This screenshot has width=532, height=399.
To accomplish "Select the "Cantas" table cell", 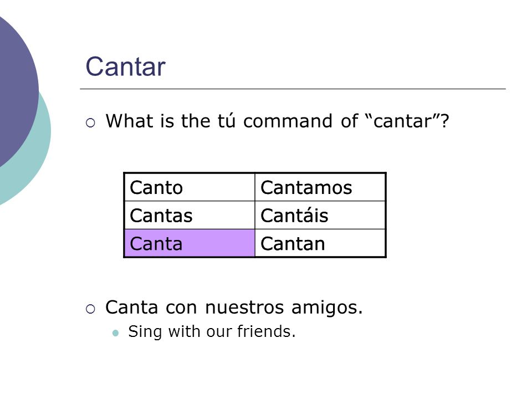I will (190, 215).
